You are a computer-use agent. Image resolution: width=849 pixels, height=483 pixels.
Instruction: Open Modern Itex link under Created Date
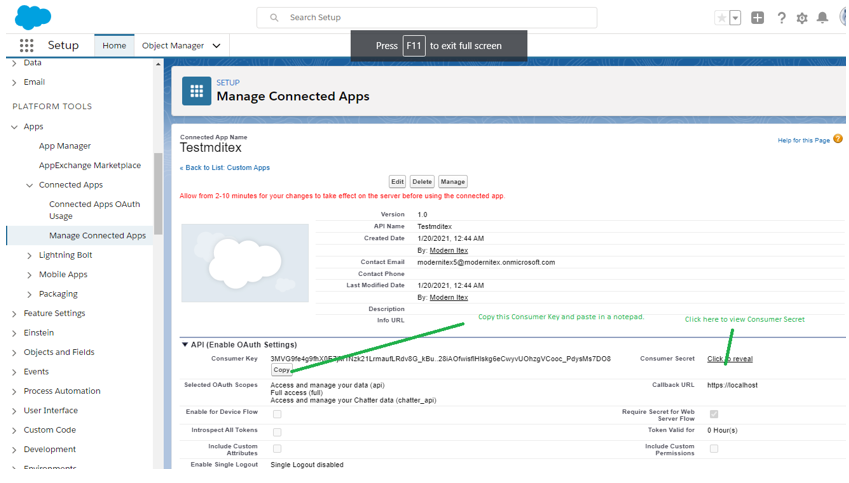pos(448,251)
